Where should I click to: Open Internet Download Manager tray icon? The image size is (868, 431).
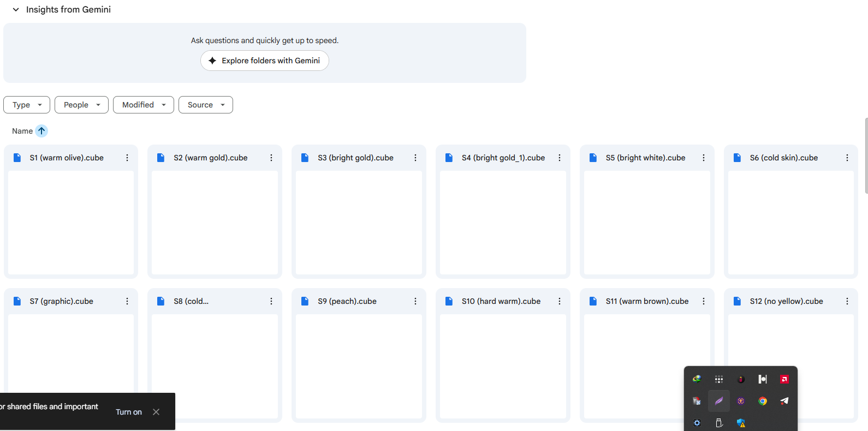click(x=697, y=379)
